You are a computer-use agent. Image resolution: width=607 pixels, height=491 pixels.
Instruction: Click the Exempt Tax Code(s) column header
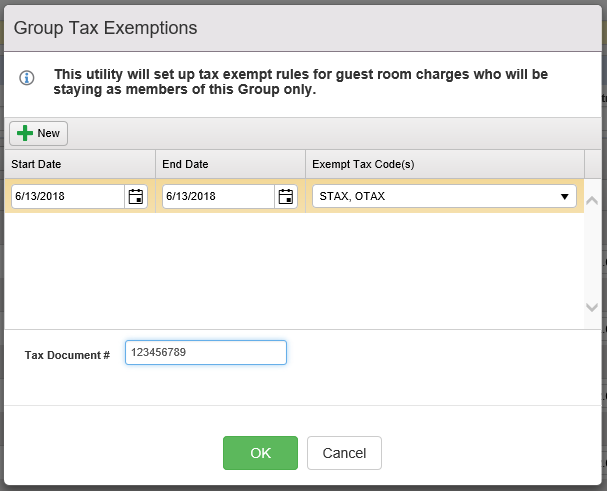tap(444, 164)
